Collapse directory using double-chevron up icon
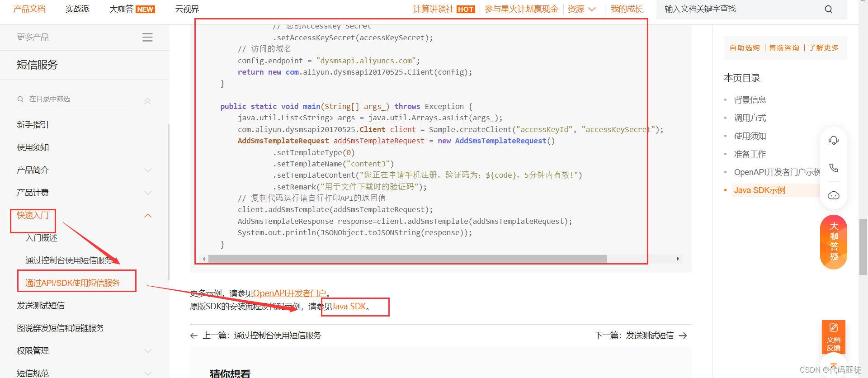This screenshot has width=868, height=378. [x=147, y=101]
